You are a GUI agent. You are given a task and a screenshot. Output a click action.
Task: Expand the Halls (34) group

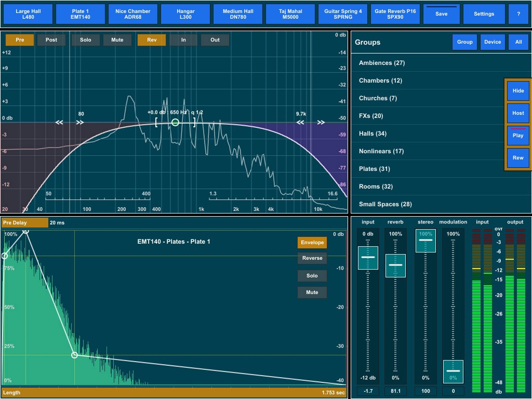[x=373, y=134]
